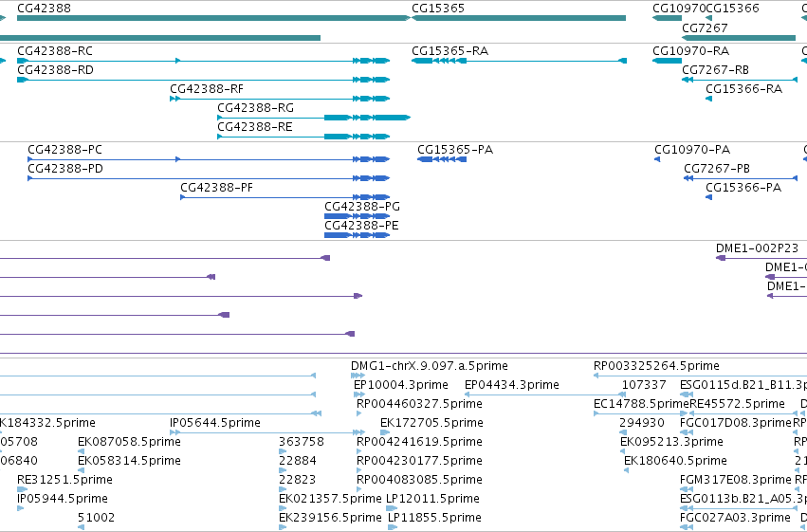Select protein label CG7267-PB
The width and height of the screenshot is (807, 532).
(717, 169)
